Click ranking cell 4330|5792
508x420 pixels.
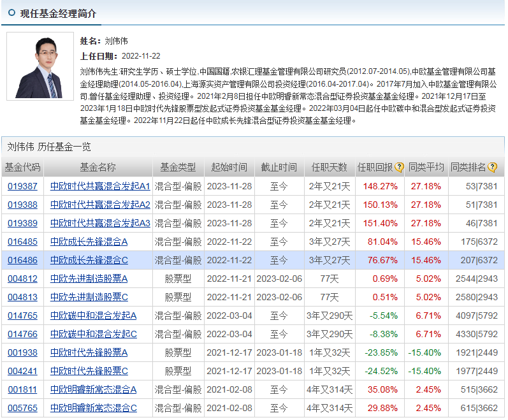[x=477, y=334]
